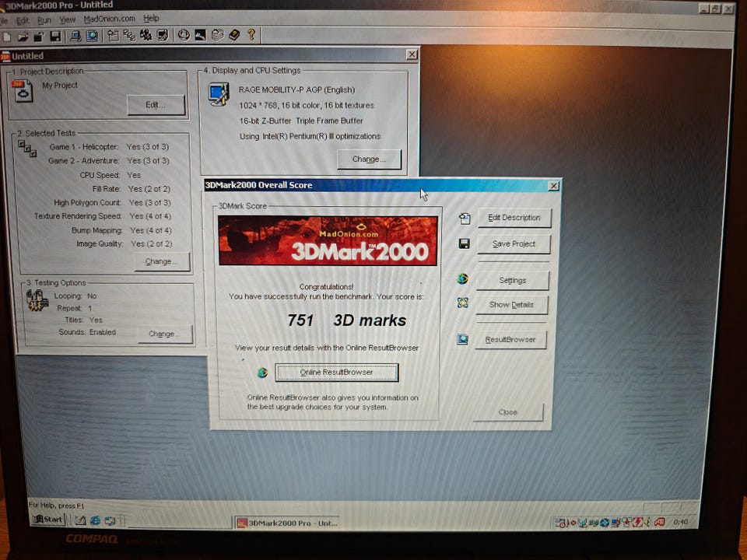
Task: Click Internet Explorer quick launch icon
Action: (x=95, y=520)
